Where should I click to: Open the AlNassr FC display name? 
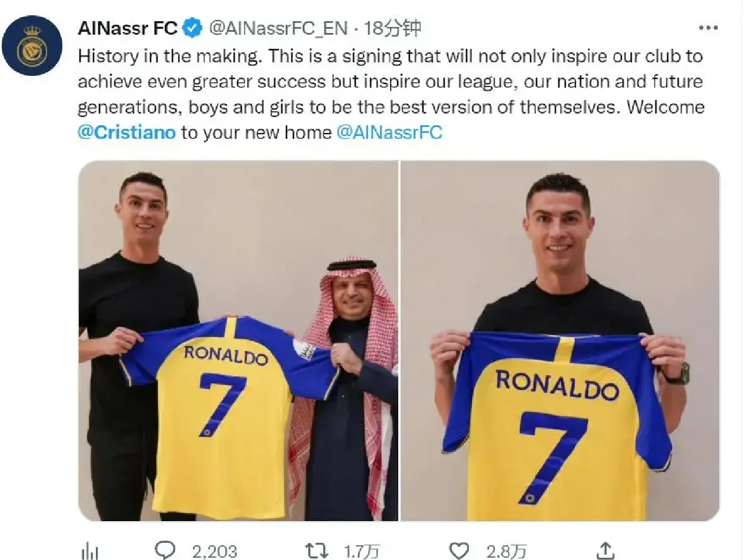[x=128, y=28]
